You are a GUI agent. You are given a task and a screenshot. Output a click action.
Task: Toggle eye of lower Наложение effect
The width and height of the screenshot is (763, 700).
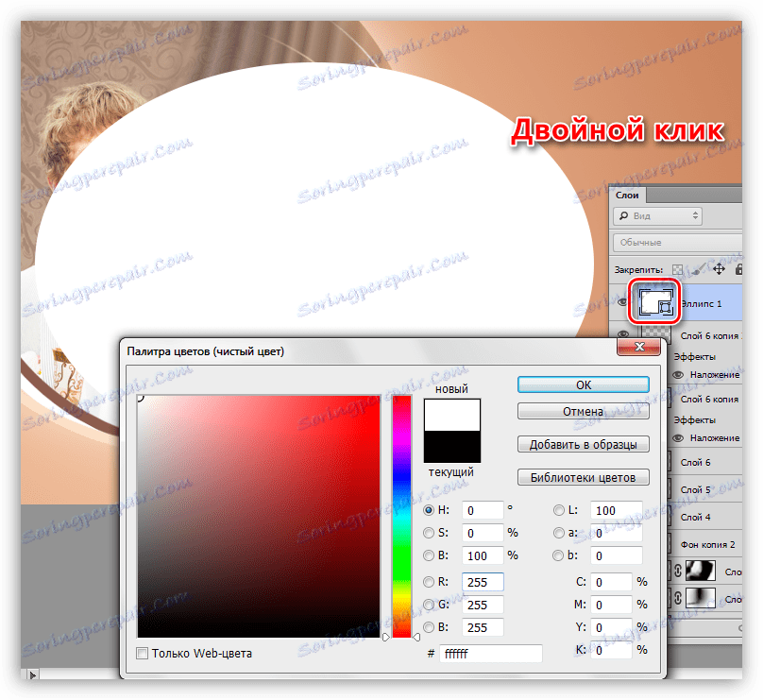[678, 438]
